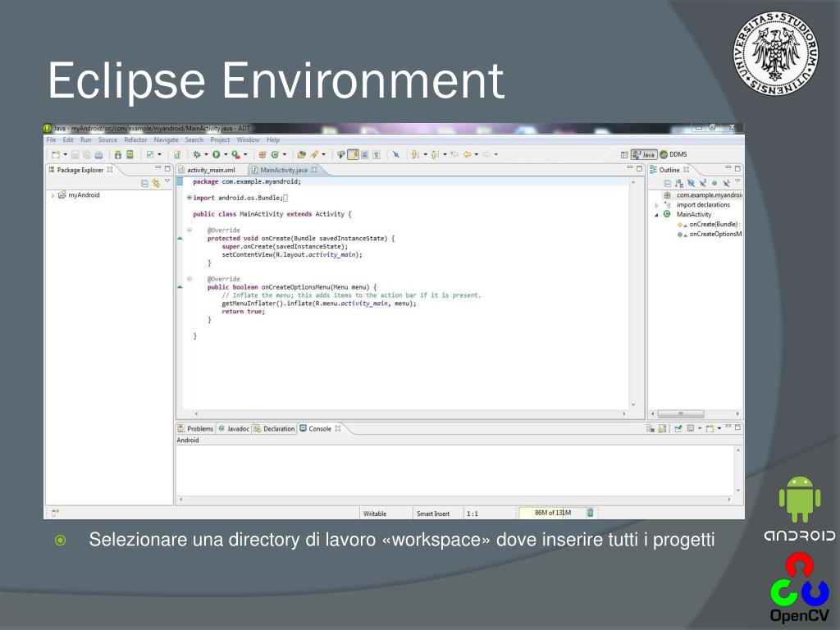
Task: Minimize the Outline panel
Action: (728, 168)
